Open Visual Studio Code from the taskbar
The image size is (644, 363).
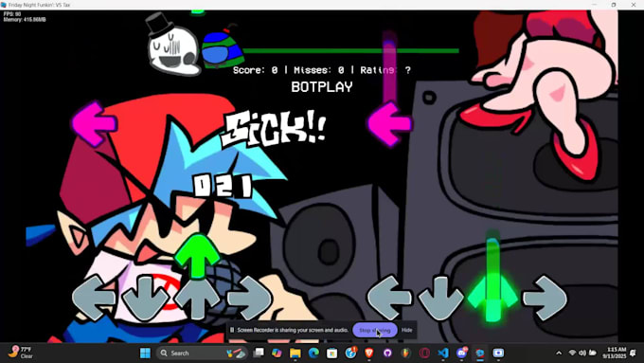tap(443, 354)
